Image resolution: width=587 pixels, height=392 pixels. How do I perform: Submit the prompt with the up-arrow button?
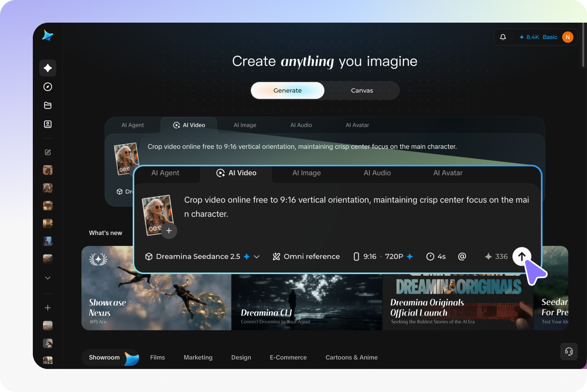(x=522, y=257)
